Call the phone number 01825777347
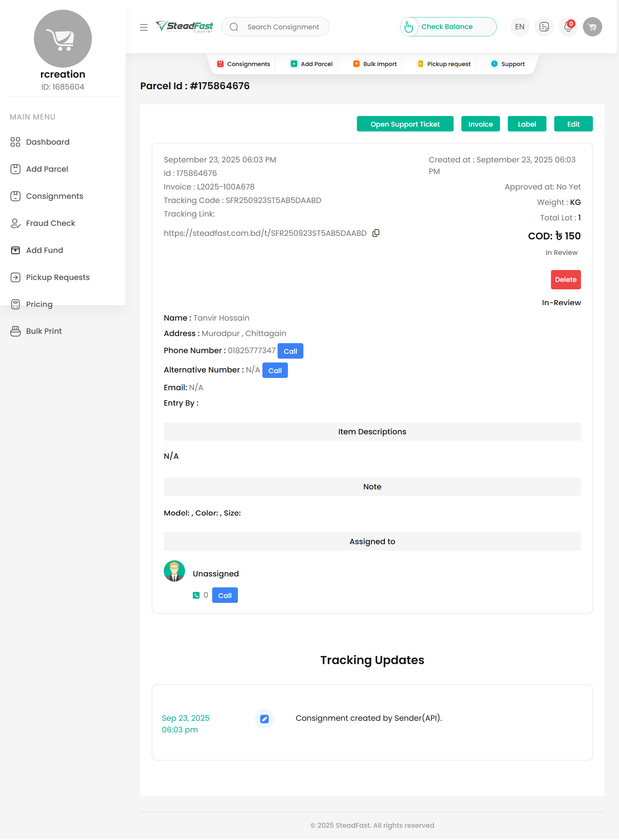The height and width of the screenshot is (840, 619). [x=290, y=351]
